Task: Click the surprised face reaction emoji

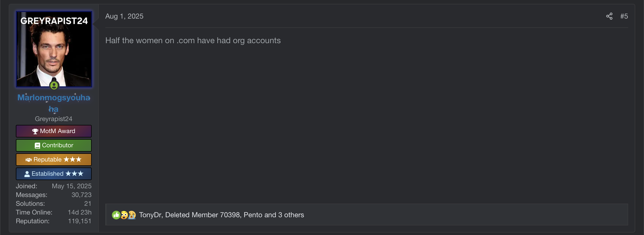Action: pyautogui.click(x=124, y=215)
